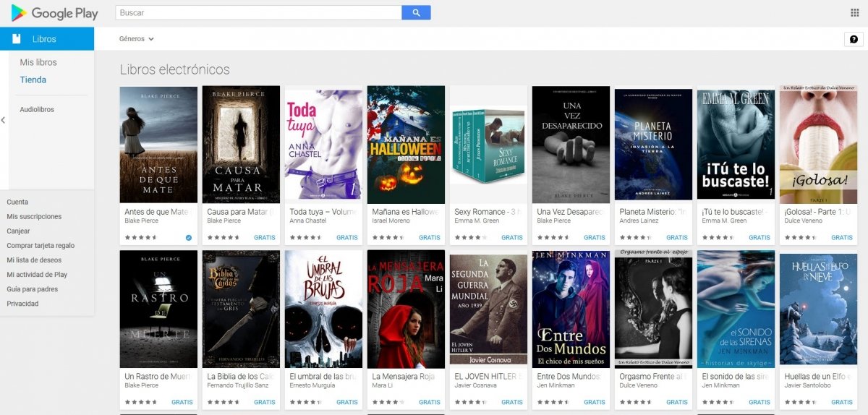Click author Javier Santolobo
The width and height of the screenshot is (868, 415).
point(807,385)
